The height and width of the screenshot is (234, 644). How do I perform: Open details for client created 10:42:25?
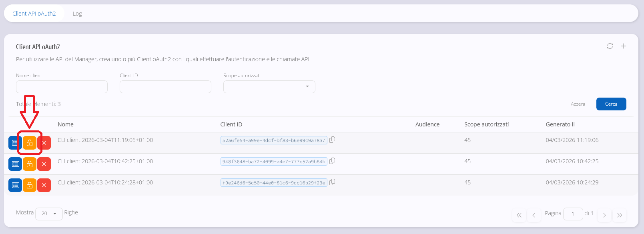pos(15,164)
